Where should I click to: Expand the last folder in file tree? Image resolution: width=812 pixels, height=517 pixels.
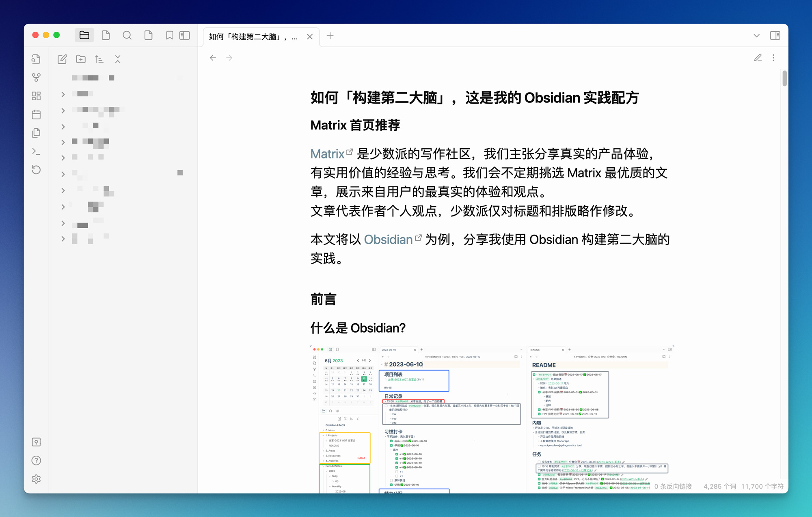pos(63,239)
